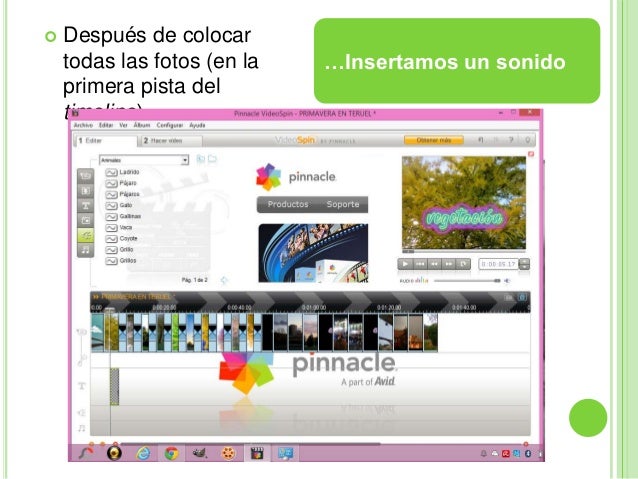Click the music track note icon on timeline
Screen dimensions: 638x479
pyautogui.click(x=82, y=428)
